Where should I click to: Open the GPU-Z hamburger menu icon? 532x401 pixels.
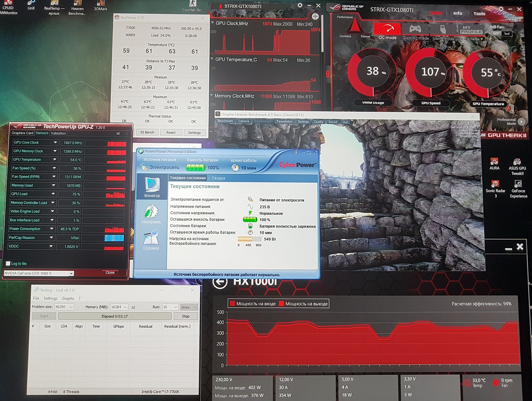click(127, 133)
